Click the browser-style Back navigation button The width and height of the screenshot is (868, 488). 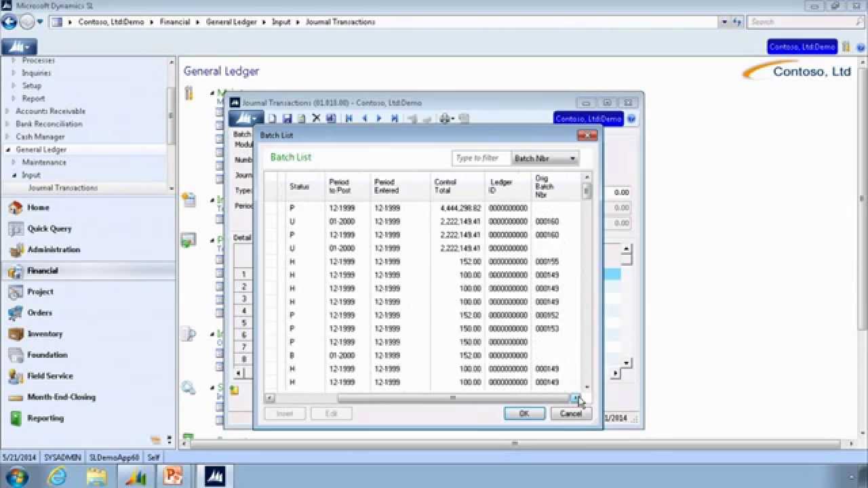coord(9,22)
